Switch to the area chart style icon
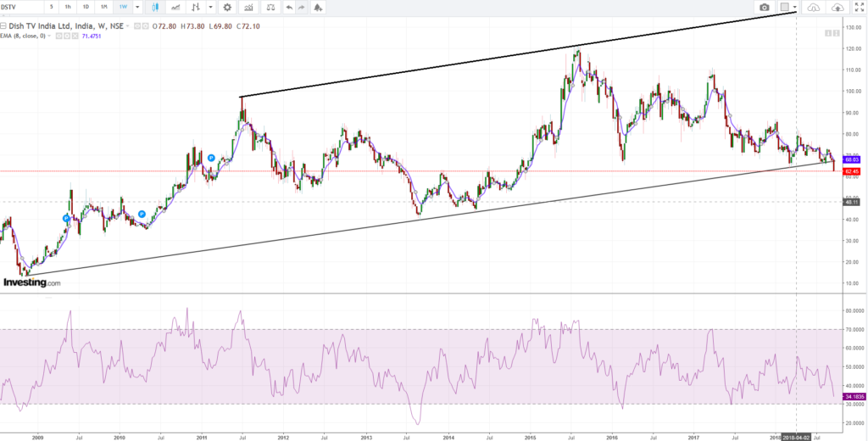868x441 pixels. [175, 7]
